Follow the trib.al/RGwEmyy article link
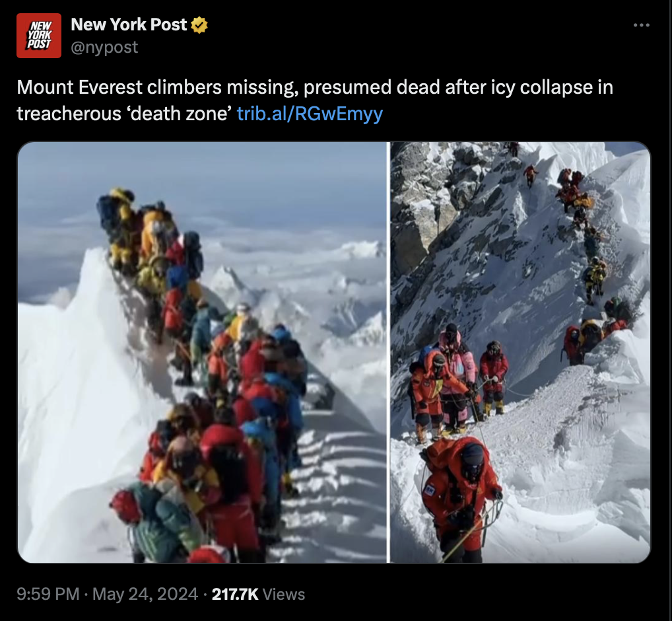This screenshot has height=621, width=672. click(x=310, y=114)
